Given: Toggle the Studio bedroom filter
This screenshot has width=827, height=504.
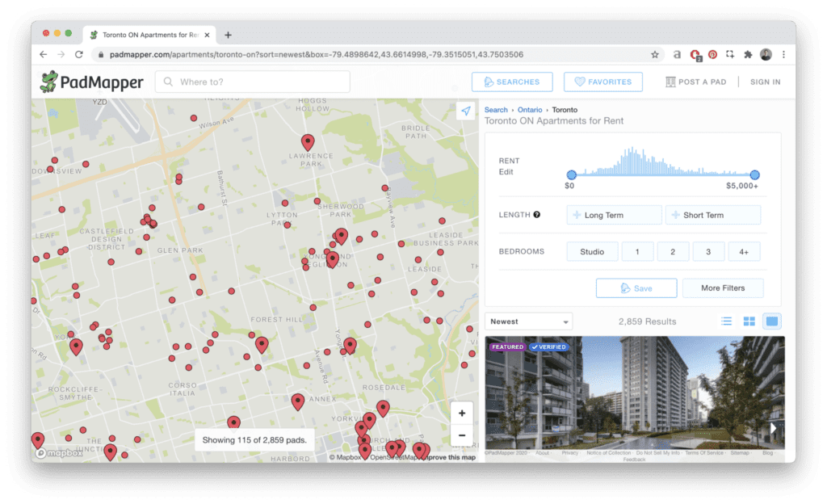Looking at the screenshot, I should [x=592, y=252].
